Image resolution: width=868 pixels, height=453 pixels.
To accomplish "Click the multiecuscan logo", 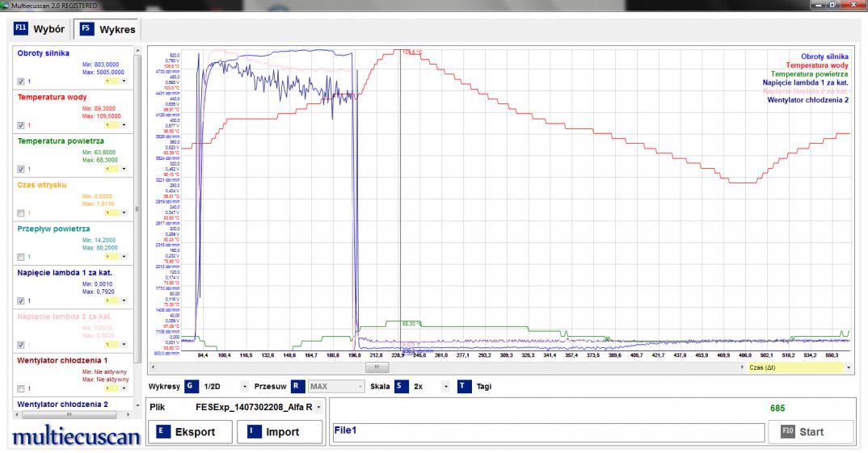I will coord(75,437).
